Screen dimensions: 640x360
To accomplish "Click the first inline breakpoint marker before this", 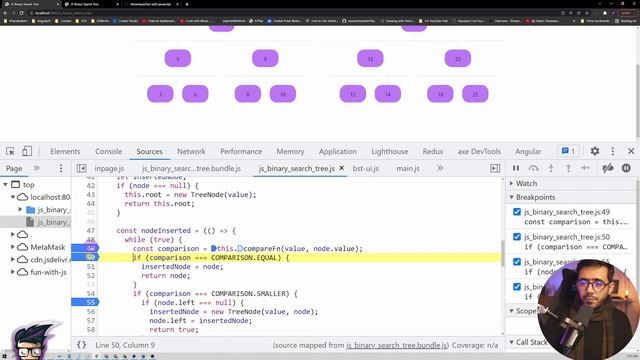I will click(x=213, y=248).
